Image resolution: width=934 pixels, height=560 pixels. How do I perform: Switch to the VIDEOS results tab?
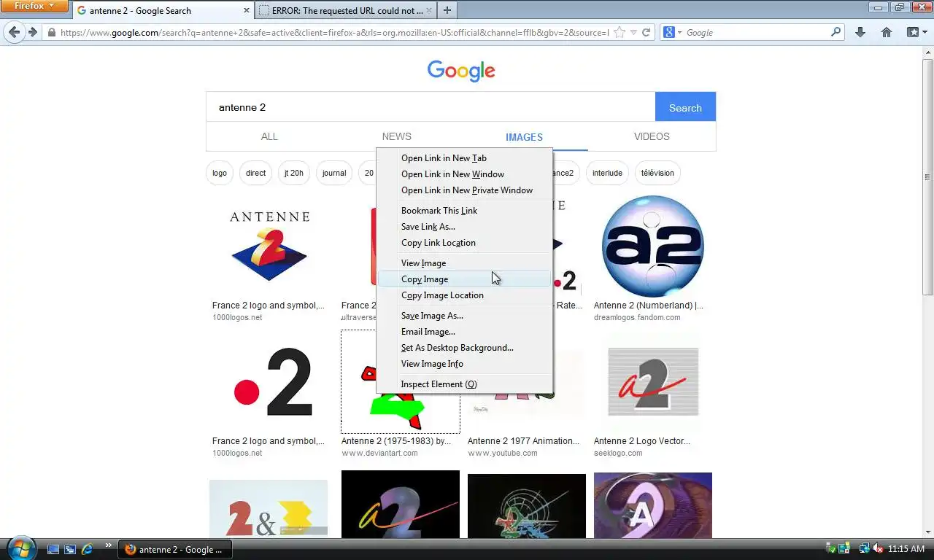pos(652,136)
